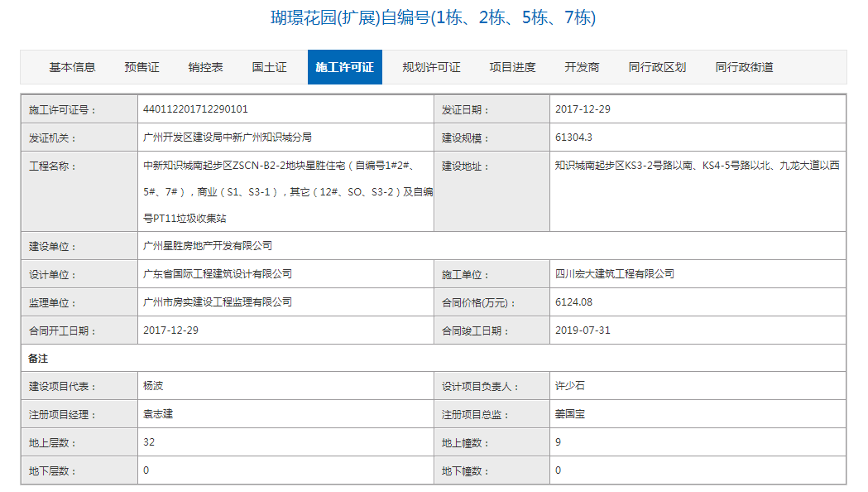Click the active 施工许可证 tab
Viewport: 868px width, 492px height.
(x=344, y=67)
